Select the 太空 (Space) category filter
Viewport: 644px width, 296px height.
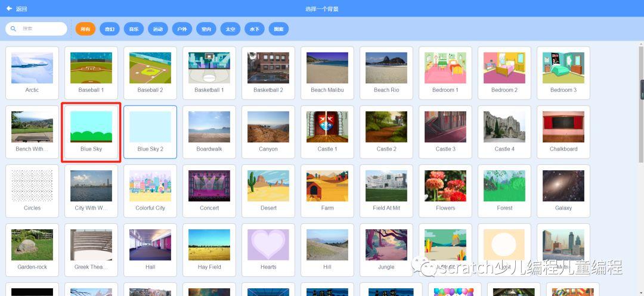pos(230,29)
